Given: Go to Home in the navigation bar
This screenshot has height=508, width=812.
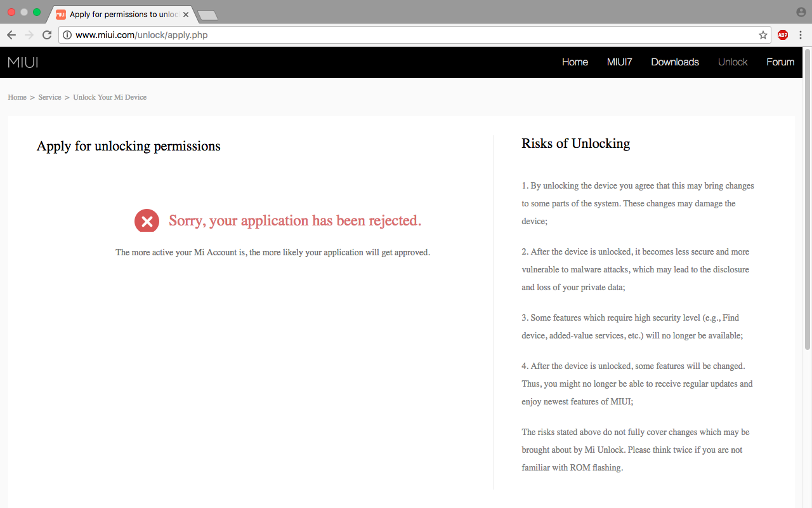Looking at the screenshot, I should (x=575, y=62).
